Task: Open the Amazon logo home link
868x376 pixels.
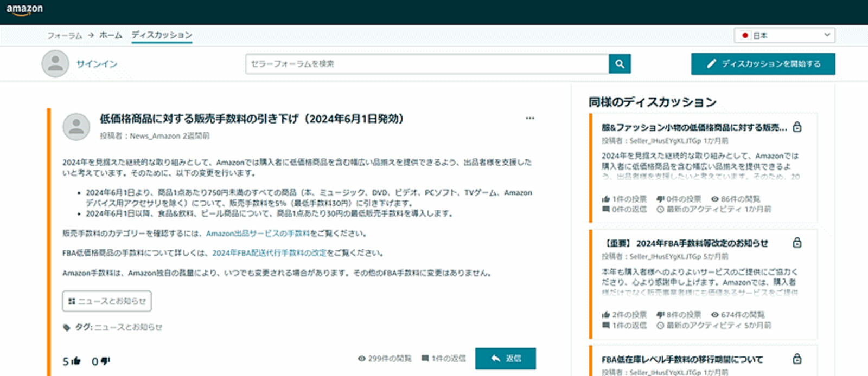Action: click(x=24, y=10)
